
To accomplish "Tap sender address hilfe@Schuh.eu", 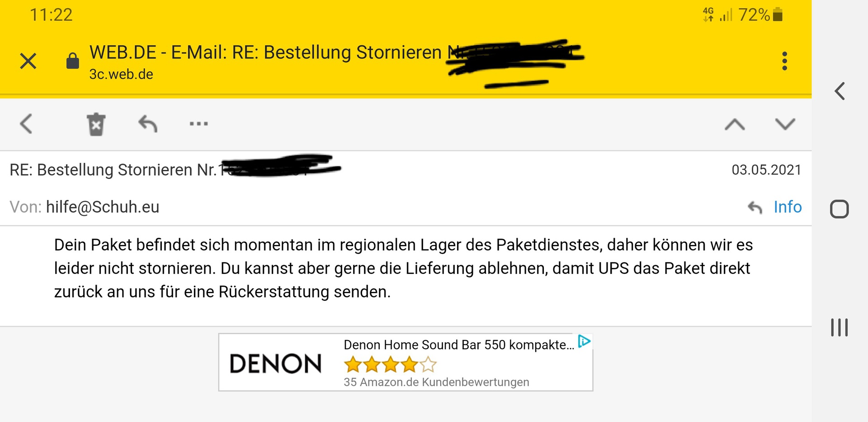I will tap(103, 207).
